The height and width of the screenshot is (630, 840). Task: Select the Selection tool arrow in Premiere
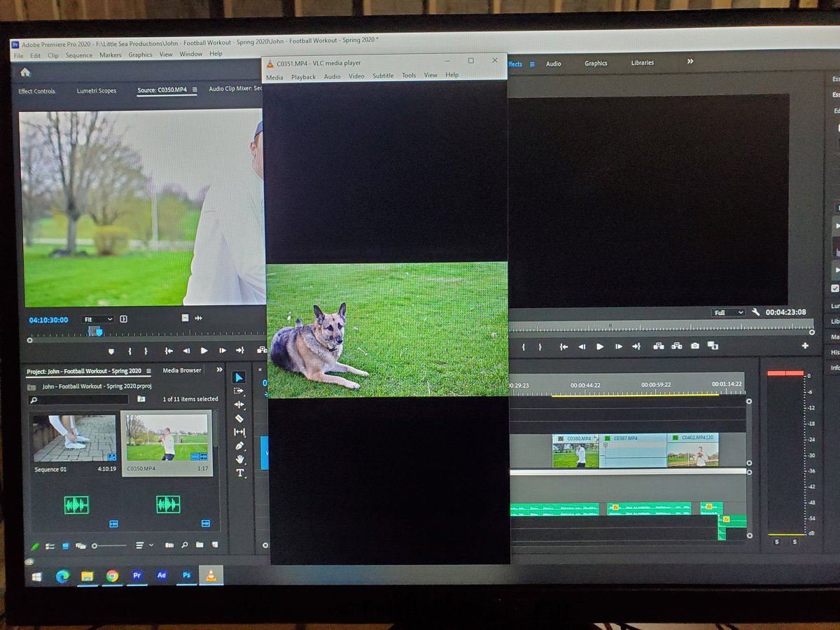pyautogui.click(x=240, y=378)
